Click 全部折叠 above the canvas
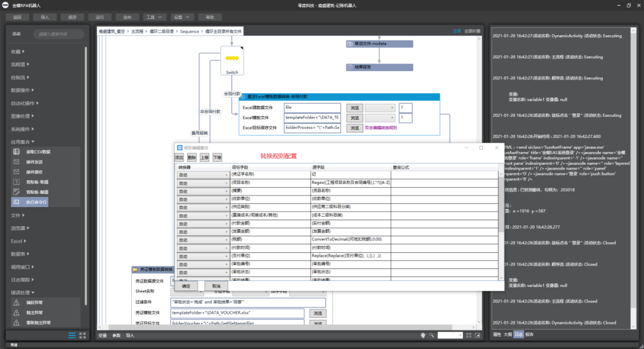Image resolution: width=644 pixels, height=349 pixels. coord(472,31)
